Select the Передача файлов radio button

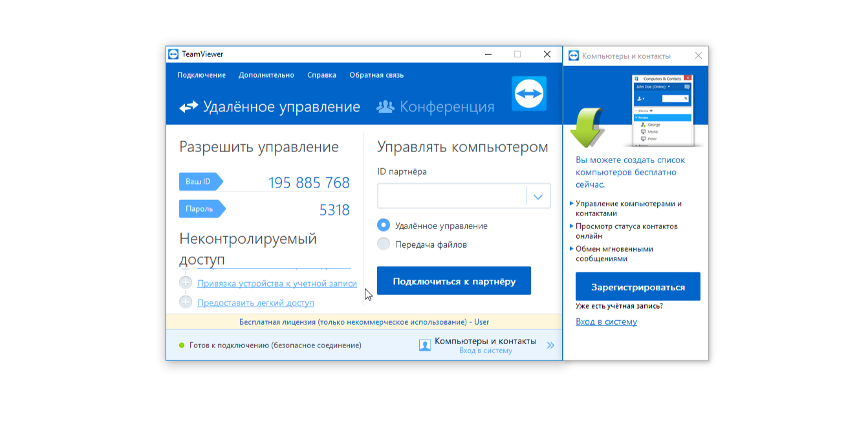pos(384,245)
